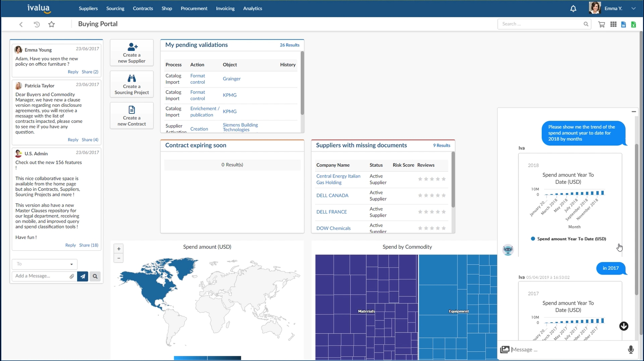
Task: Export to Word icon
Action: (623, 25)
